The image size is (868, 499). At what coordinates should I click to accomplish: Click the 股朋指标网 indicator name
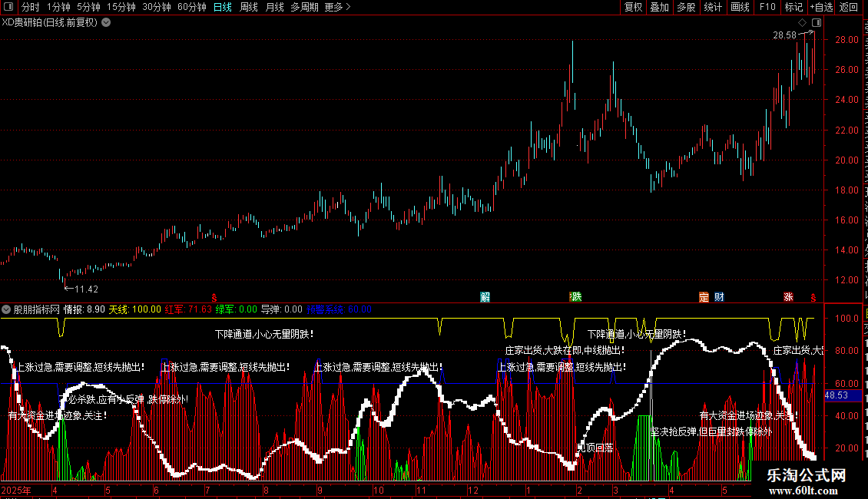tap(37, 309)
